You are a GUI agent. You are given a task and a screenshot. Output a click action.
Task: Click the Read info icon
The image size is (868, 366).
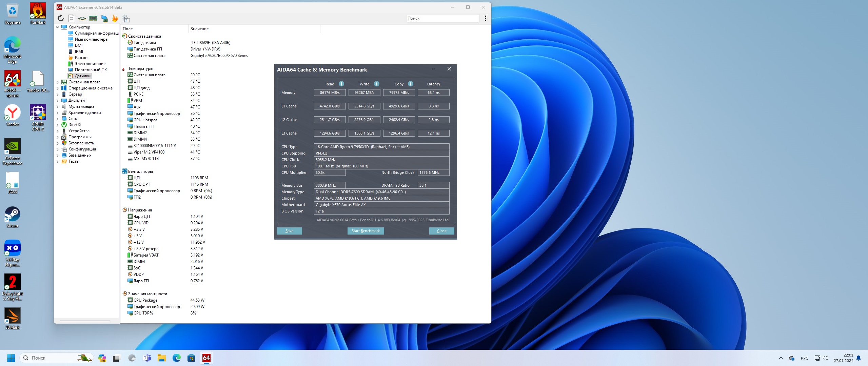pos(341,84)
